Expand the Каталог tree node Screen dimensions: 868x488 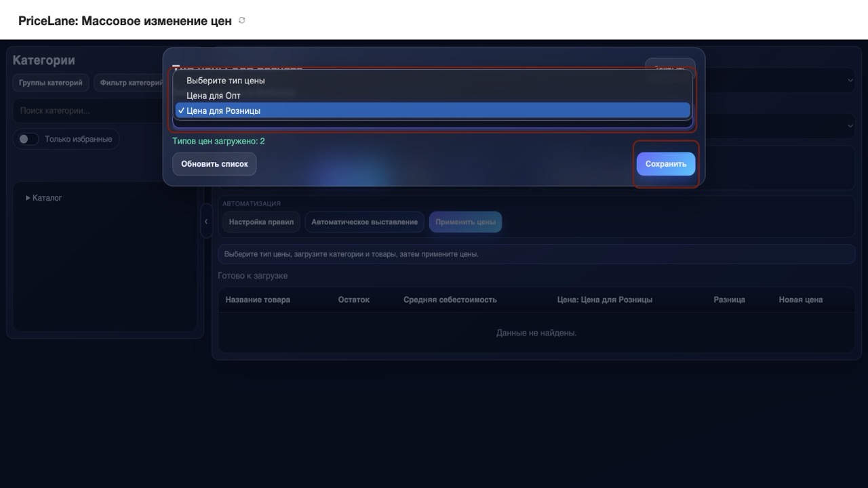coord(28,198)
